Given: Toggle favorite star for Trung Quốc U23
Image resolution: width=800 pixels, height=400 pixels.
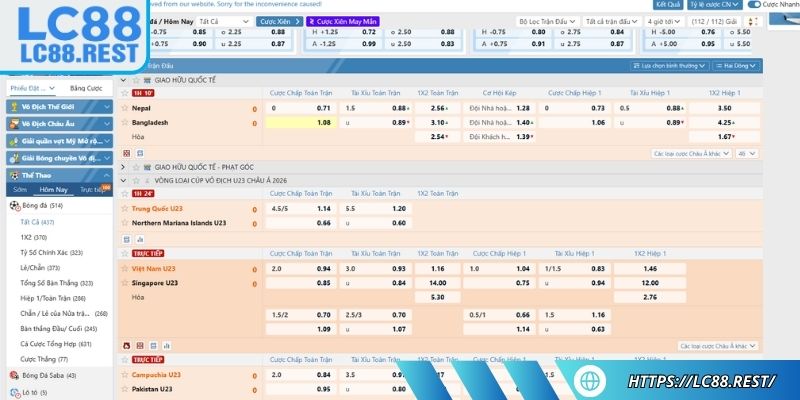Looking at the screenshot, I should 124,209.
